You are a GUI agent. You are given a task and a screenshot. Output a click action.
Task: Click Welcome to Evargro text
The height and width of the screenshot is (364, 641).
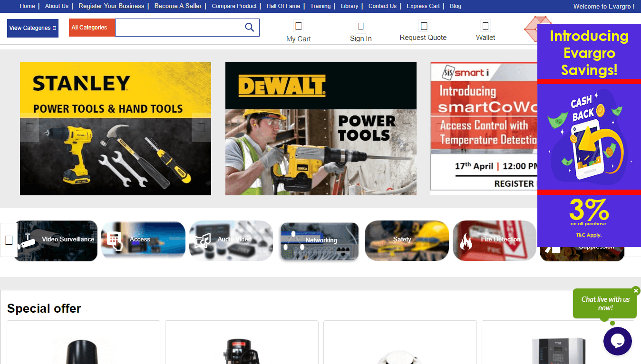[x=604, y=6]
